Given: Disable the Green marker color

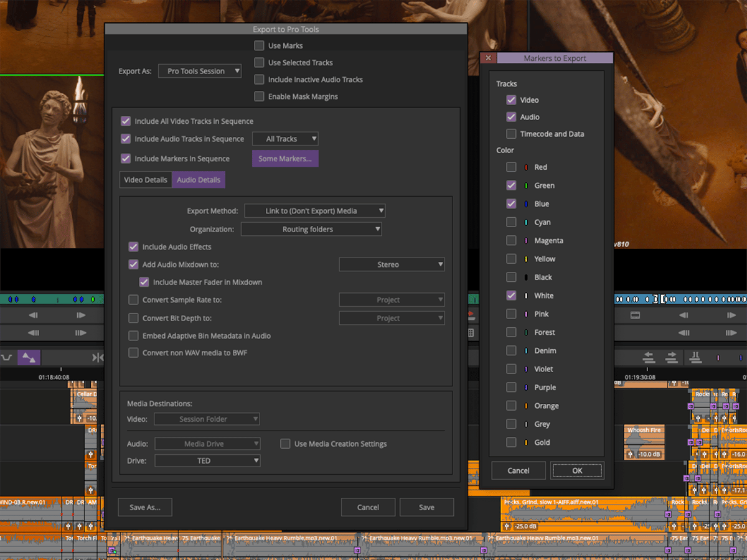Looking at the screenshot, I should [511, 185].
